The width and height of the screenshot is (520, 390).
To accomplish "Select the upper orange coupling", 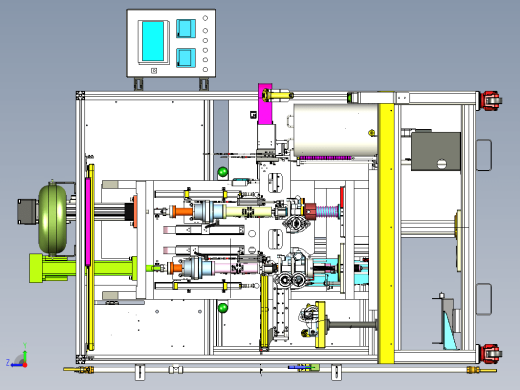I will point(182,212).
